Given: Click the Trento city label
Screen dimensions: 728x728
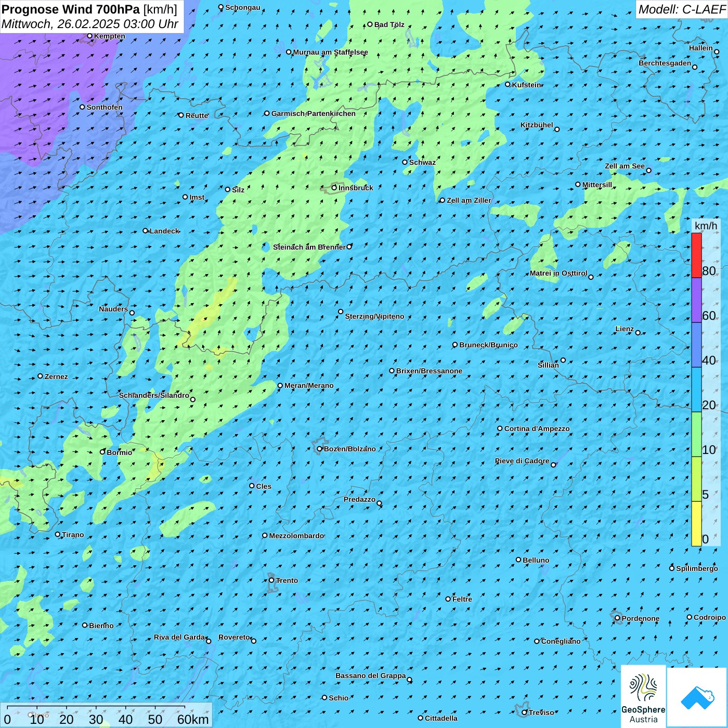Looking at the screenshot, I should (287, 580).
